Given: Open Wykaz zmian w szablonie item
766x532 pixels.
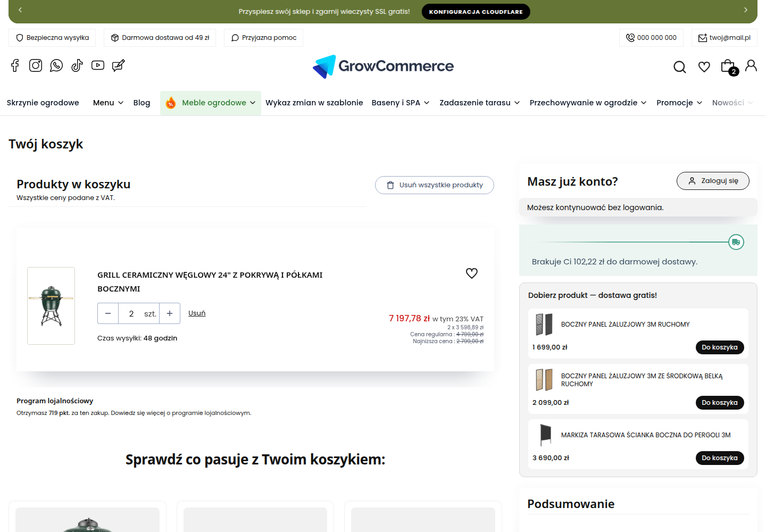Looking at the screenshot, I should [314, 103].
